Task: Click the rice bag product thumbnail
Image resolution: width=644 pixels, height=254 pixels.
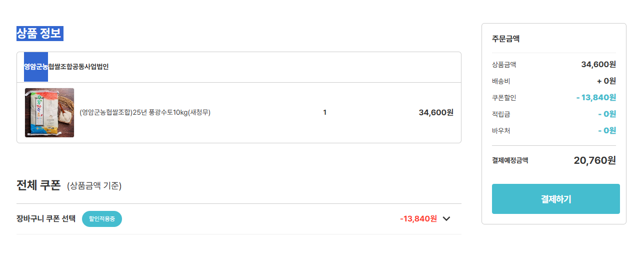Action: click(x=49, y=113)
